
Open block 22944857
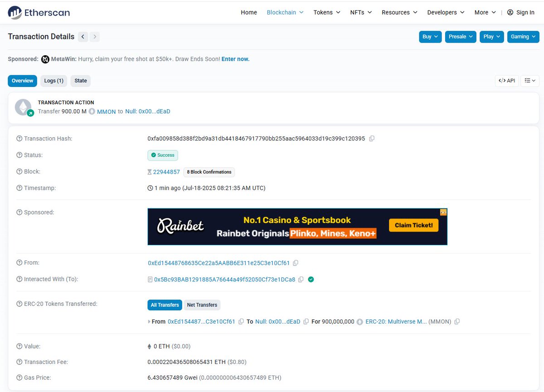tap(166, 172)
